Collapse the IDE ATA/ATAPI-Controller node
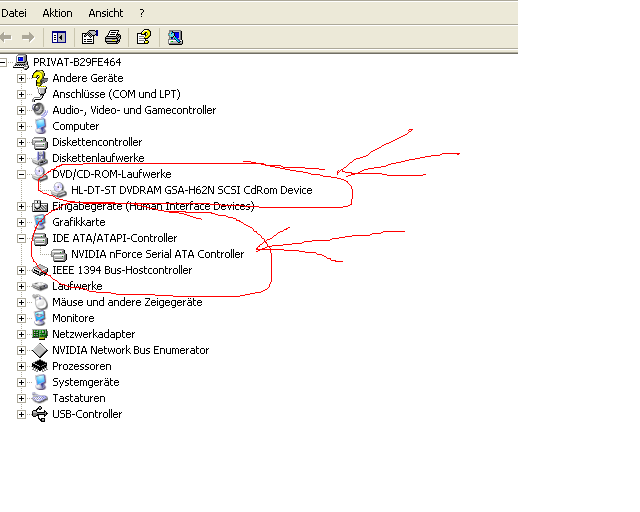Viewport: 640px width, 512px height. 22,238
